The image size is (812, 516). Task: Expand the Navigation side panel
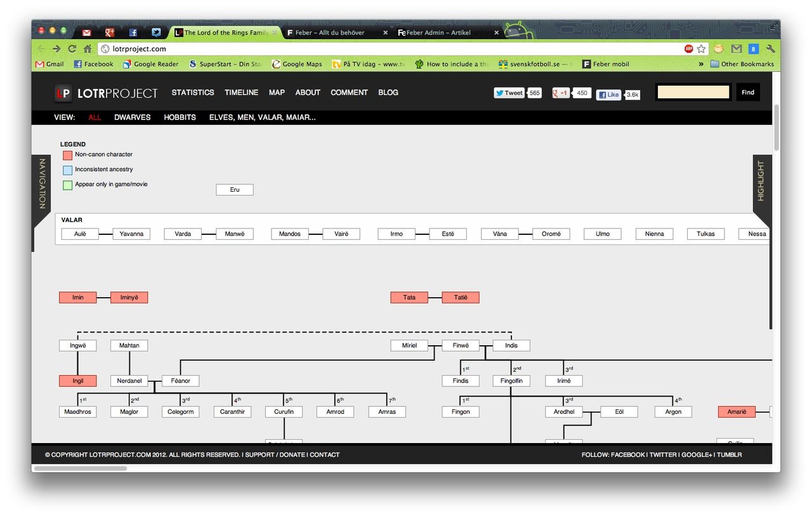[x=42, y=184]
